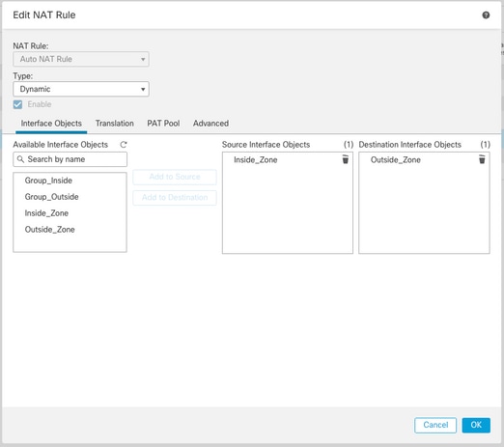The image size is (504, 447).
Task: Open the help question mark icon
Action: [486, 15]
